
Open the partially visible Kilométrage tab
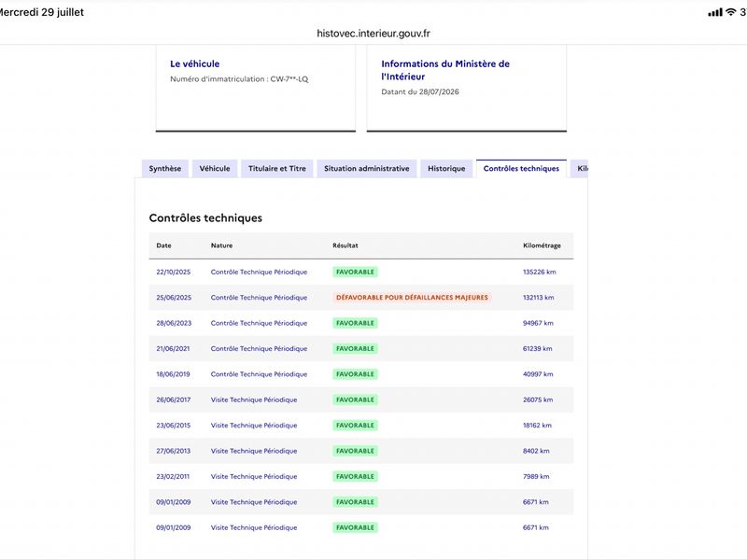pyautogui.click(x=579, y=169)
